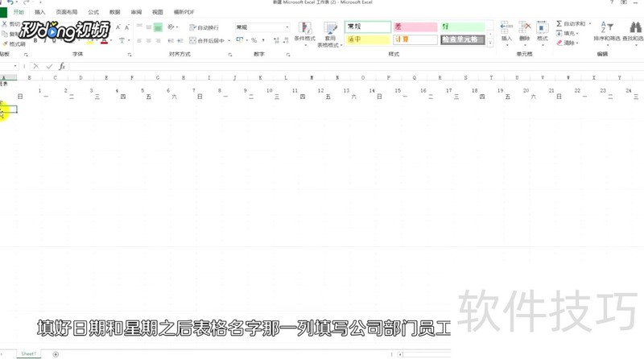Apply the Neutral (适中) yellow cell style
The image size is (644, 359).
point(368,39)
